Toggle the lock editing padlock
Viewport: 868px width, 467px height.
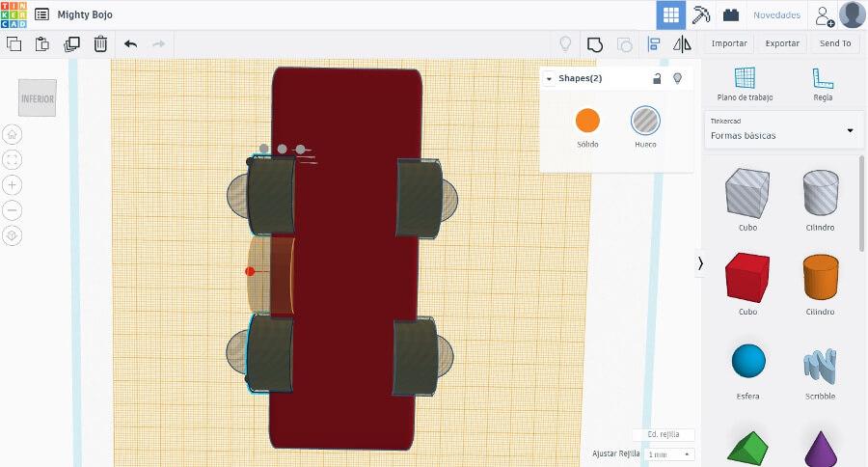coord(657,78)
